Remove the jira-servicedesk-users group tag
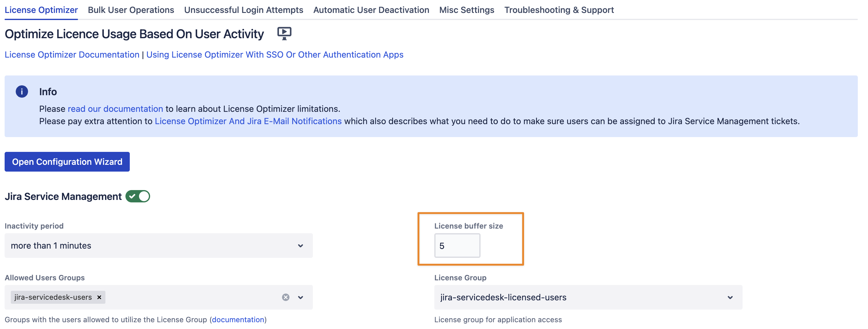The image size is (868, 329). [x=99, y=297]
